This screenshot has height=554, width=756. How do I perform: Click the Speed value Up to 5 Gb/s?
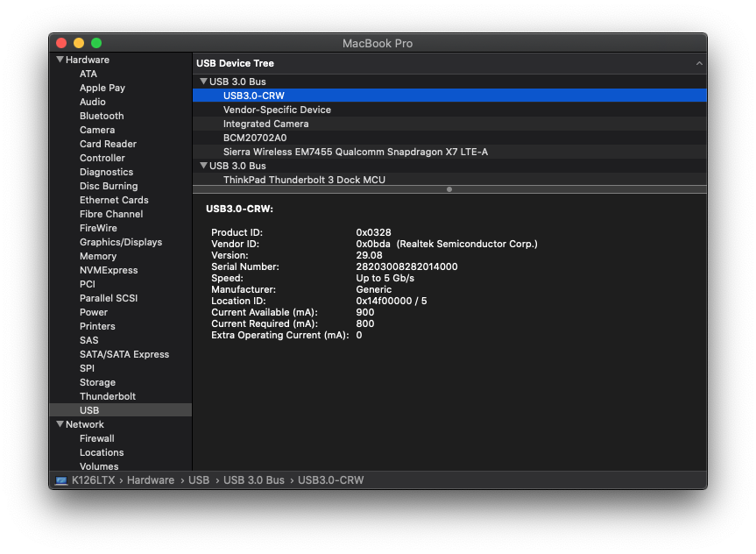click(385, 278)
